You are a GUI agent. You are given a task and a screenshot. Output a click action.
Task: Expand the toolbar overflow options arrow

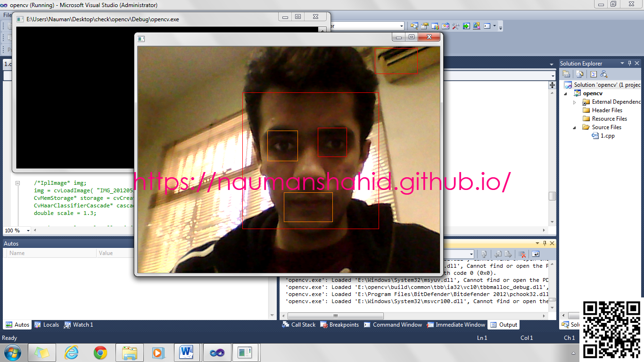501,28
